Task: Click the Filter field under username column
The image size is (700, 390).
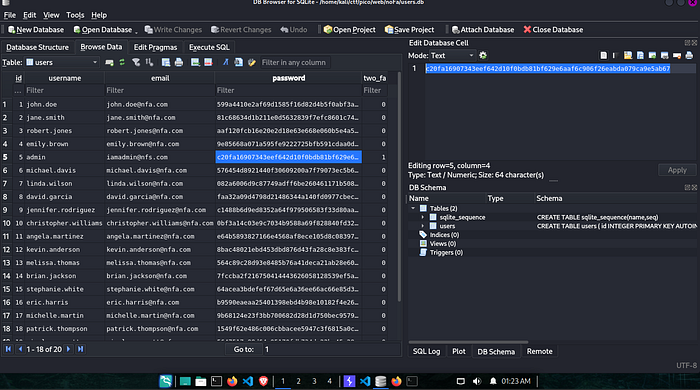Action: pyautogui.click(x=64, y=90)
